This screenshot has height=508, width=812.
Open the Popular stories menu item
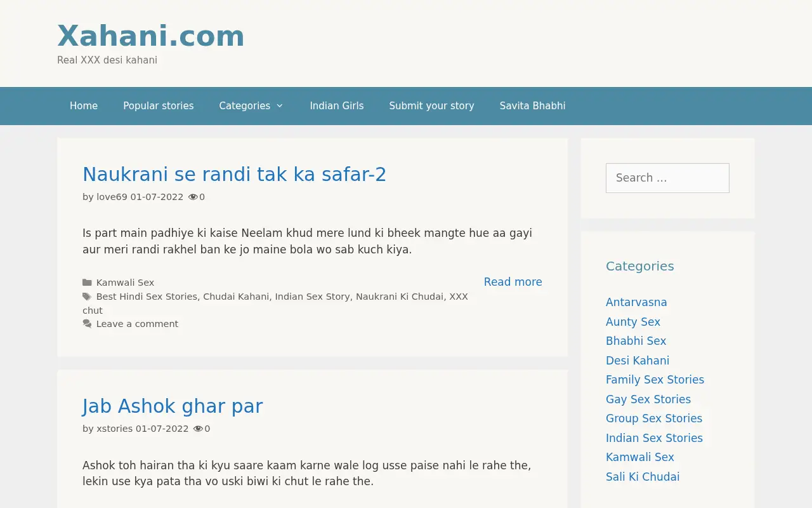pyautogui.click(x=159, y=106)
